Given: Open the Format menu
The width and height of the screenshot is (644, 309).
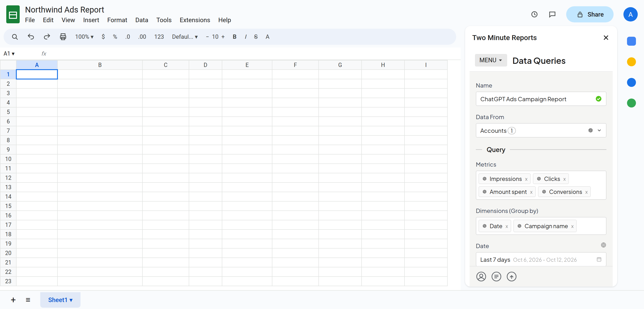Looking at the screenshot, I should (117, 20).
